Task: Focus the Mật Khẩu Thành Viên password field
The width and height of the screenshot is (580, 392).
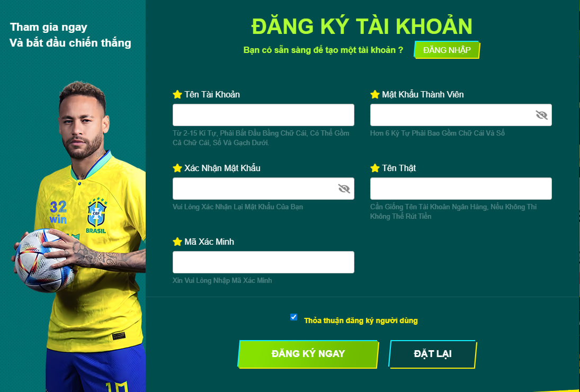Action: click(x=461, y=115)
